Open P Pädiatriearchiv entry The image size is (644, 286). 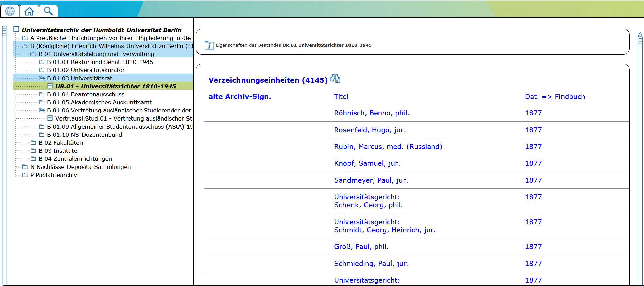point(54,175)
